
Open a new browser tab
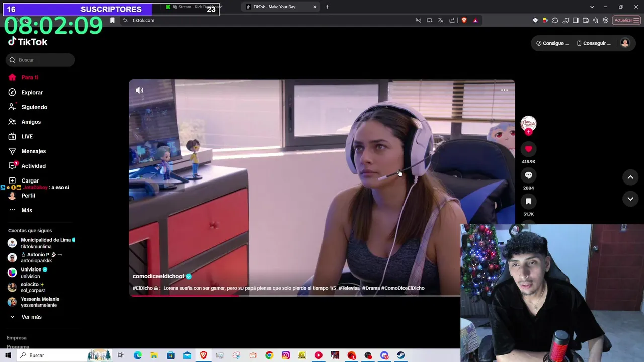coord(327,7)
